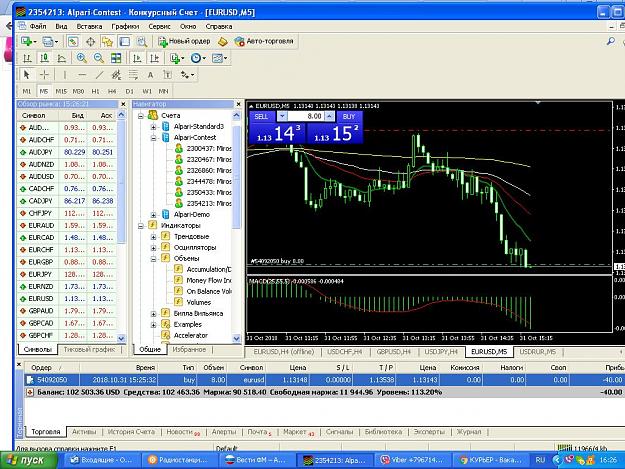Click the new chart icon in toolbar
Screen dimensions: 625x469
28,41
